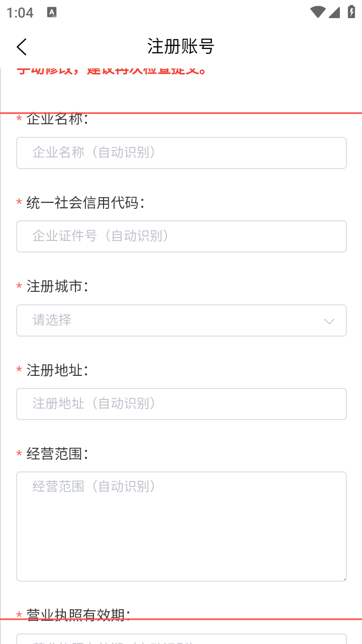Tap the battery charging icon

351,12
